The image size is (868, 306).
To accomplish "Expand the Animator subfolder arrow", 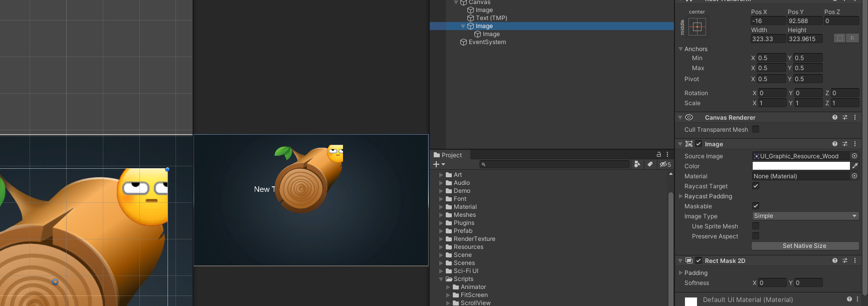I will point(448,287).
